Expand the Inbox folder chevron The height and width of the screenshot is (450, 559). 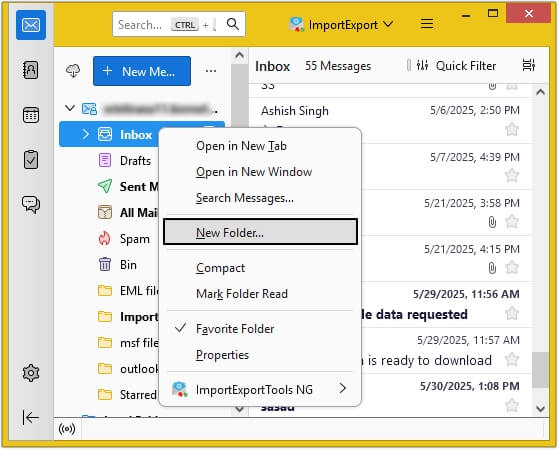86,134
